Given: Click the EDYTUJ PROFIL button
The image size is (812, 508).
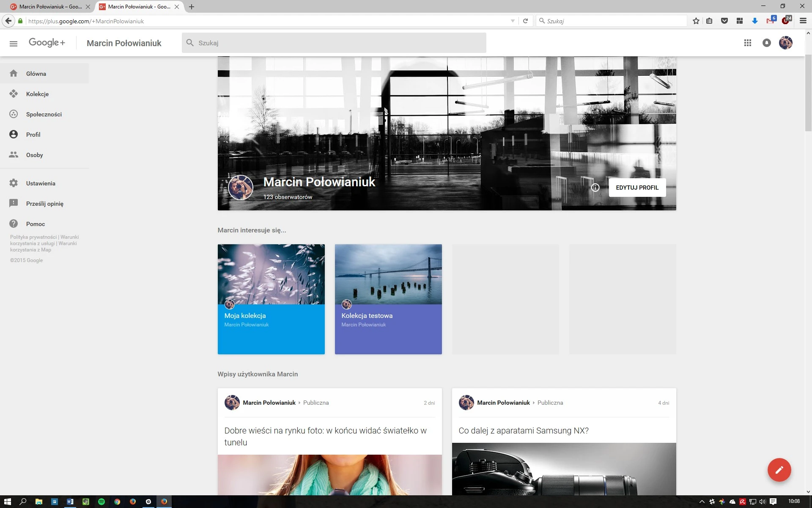Looking at the screenshot, I should click(x=637, y=188).
